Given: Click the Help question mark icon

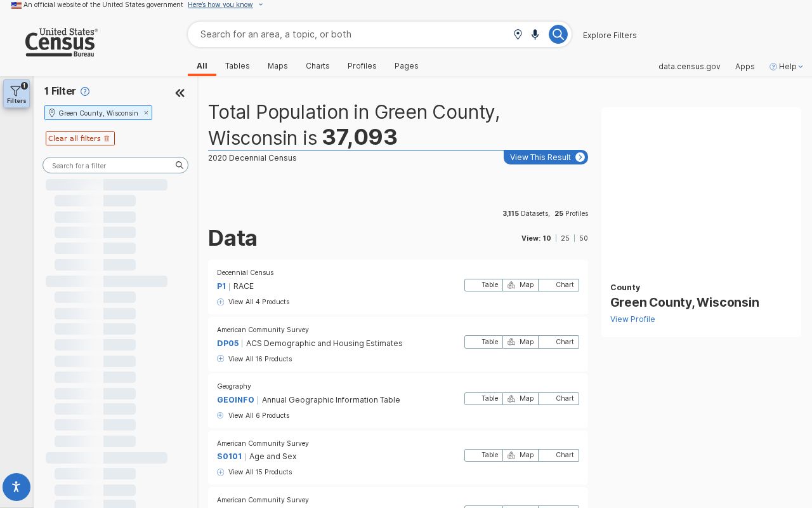Looking at the screenshot, I should click(x=773, y=67).
